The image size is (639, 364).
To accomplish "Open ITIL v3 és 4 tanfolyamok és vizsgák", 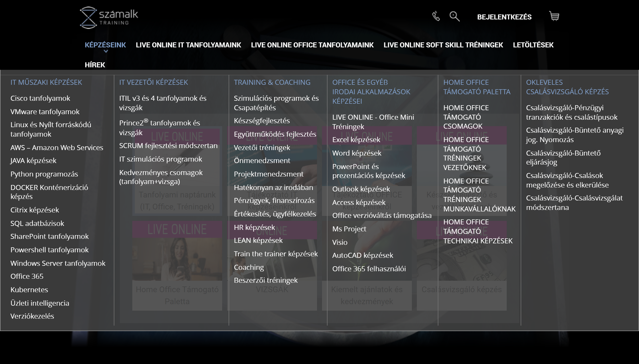I will click(x=163, y=103).
